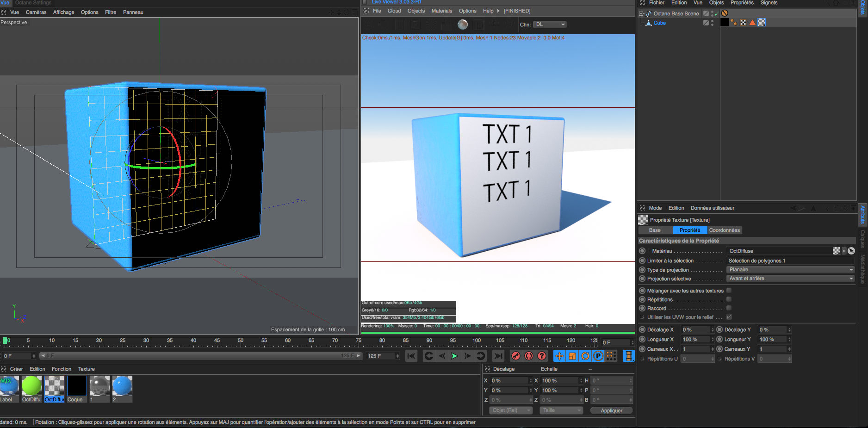Switch to the Base tab

coord(655,230)
